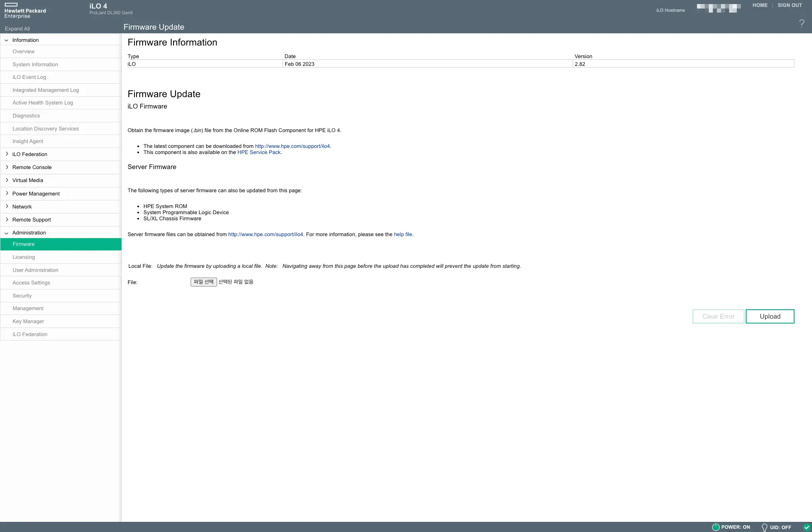This screenshot has height=532, width=812.
Task: Open Active Health System Log
Action: [43, 103]
